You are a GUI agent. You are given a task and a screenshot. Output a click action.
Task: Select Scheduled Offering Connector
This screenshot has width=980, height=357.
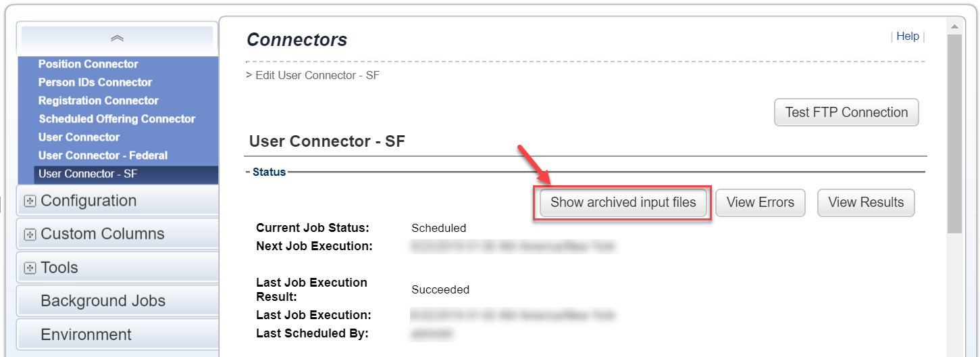coord(117,119)
